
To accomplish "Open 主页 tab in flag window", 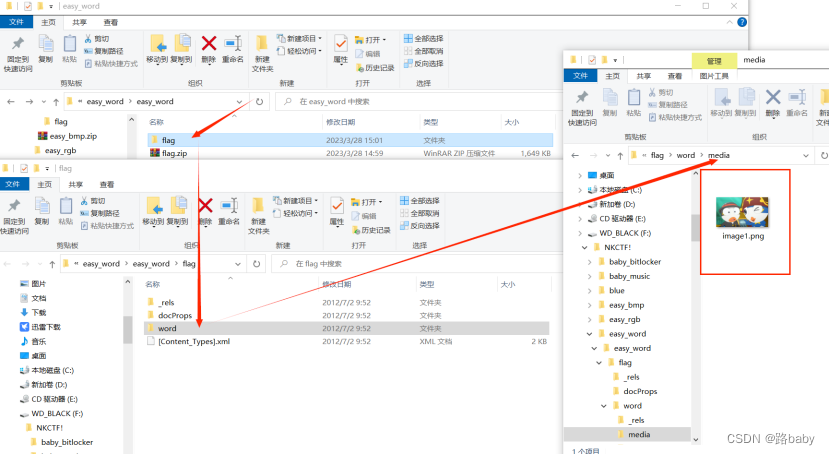I will point(44,184).
